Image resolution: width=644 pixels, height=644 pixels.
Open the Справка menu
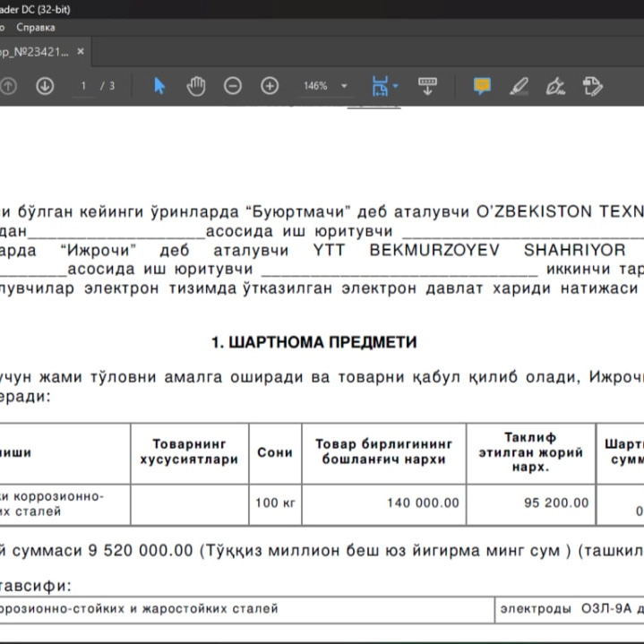pyautogui.click(x=36, y=28)
